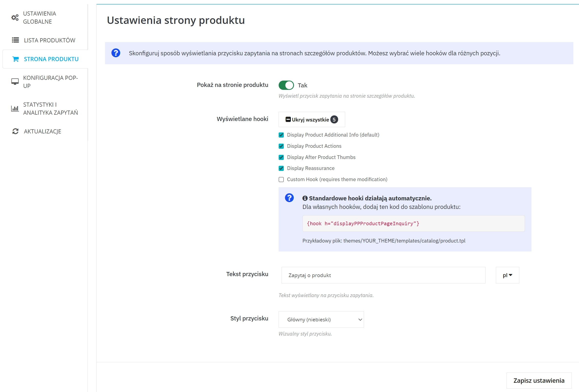Click the monitor icon for Konfiguracja Pop-up
This screenshot has width=579, height=392.
15,82
